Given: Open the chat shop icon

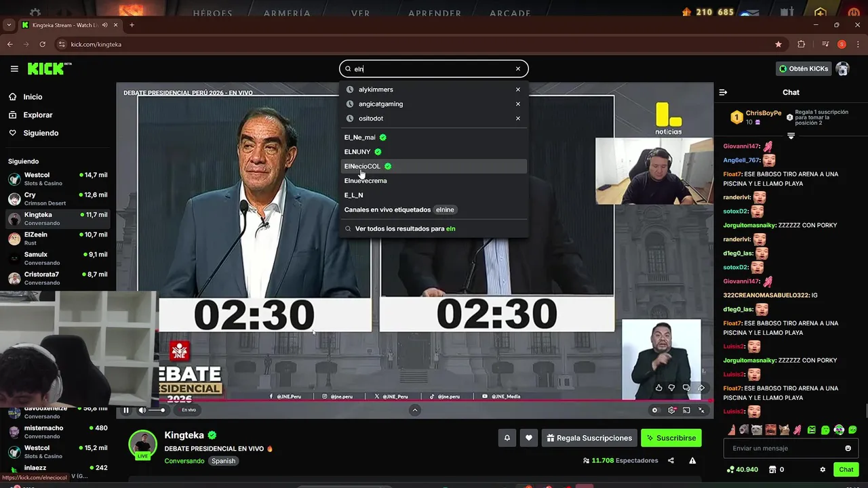Looking at the screenshot, I should pos(772,469).
